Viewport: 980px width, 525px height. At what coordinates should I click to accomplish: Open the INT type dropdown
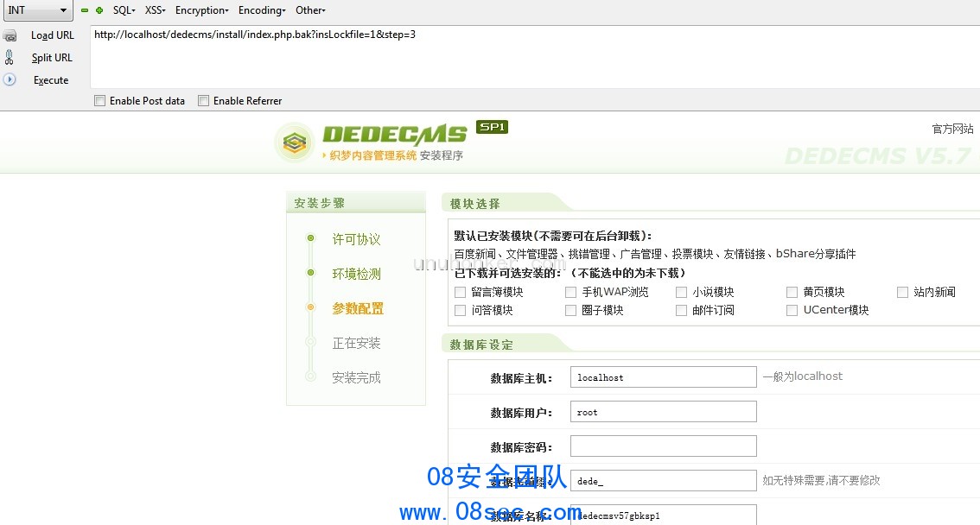tap(37, 10)
